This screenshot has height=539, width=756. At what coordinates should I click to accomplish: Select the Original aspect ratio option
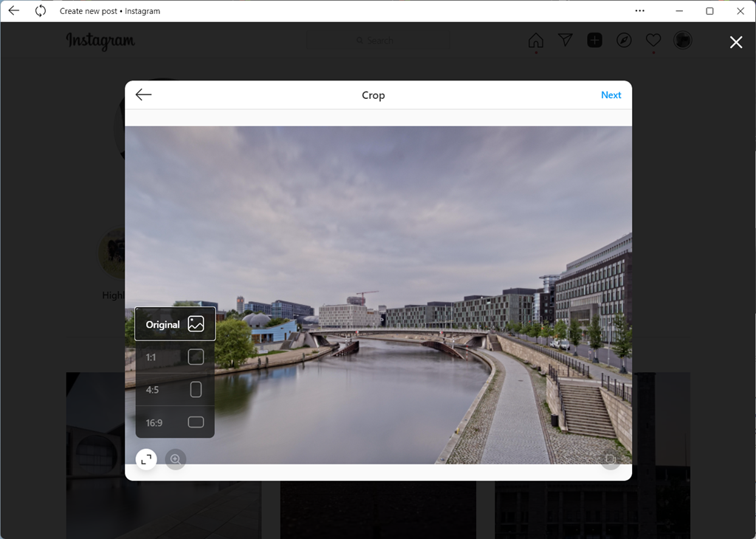(x=175, y=324)
